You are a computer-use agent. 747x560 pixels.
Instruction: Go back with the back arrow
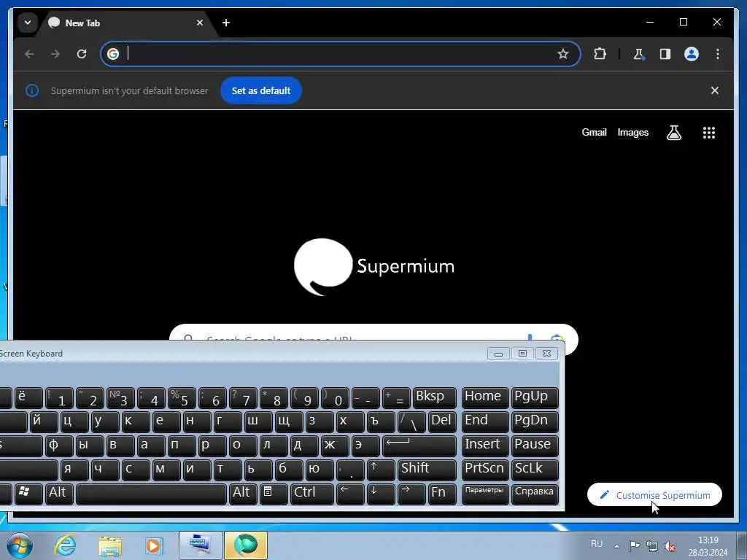29,54
